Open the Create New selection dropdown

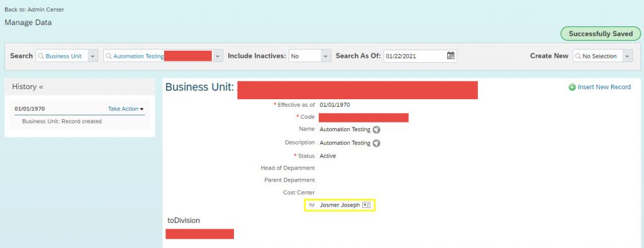(627, 56)
